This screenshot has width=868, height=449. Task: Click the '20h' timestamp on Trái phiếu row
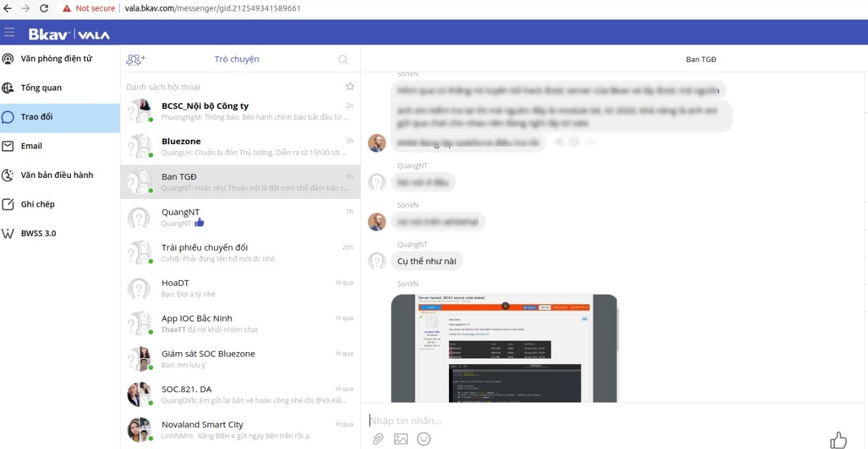[x=348, y=247]
